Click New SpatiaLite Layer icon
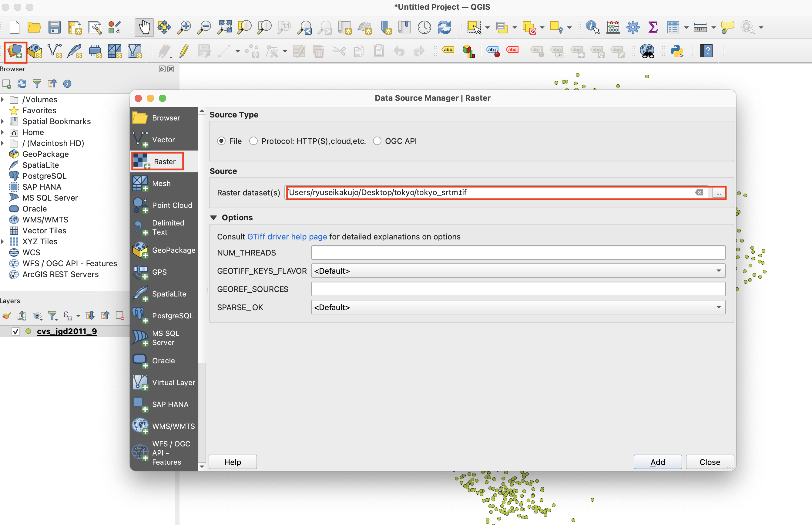Viewport: 812px width, 525px height. (x=75, y=52)
